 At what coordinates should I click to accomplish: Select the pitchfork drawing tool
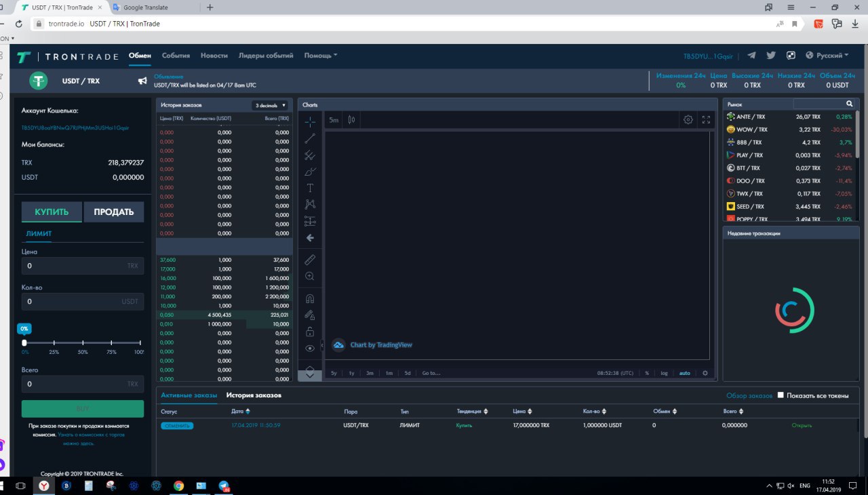point(310,155)
